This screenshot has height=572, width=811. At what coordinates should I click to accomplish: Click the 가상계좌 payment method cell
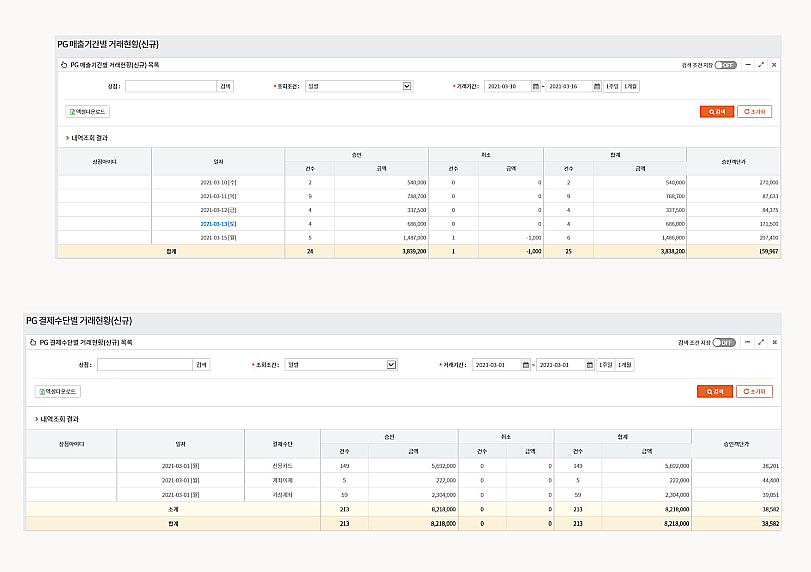pyautogui.click(x=282, y=495)
